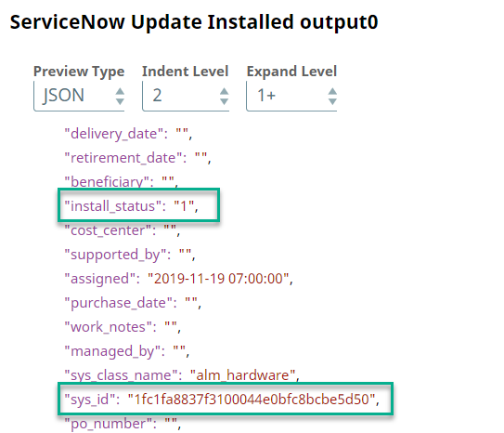The height and width of the screenshot is (433, 504).
Task: Click the "retirement_date" JSON line
Action: 137,158
